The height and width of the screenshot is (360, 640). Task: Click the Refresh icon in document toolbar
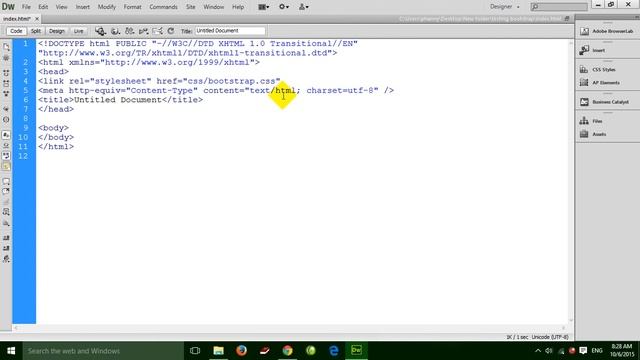tap(171, 31)
